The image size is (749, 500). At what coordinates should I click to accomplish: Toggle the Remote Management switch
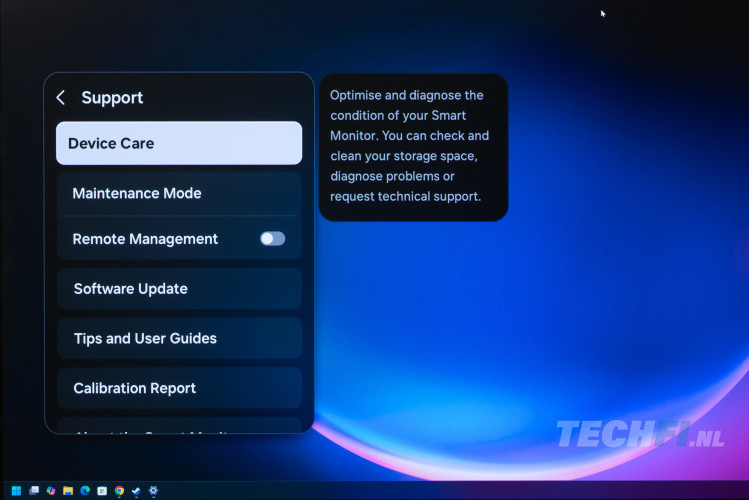coord(273,239)
